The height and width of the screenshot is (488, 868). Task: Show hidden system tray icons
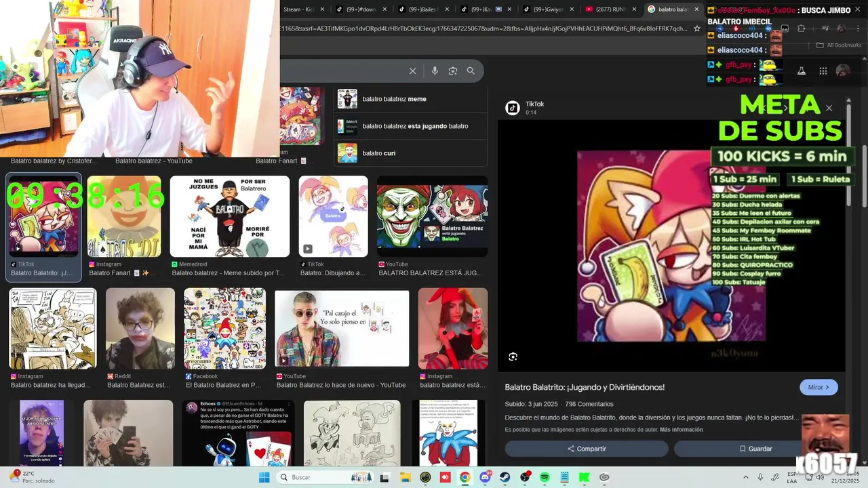click(x=746, y=477)
